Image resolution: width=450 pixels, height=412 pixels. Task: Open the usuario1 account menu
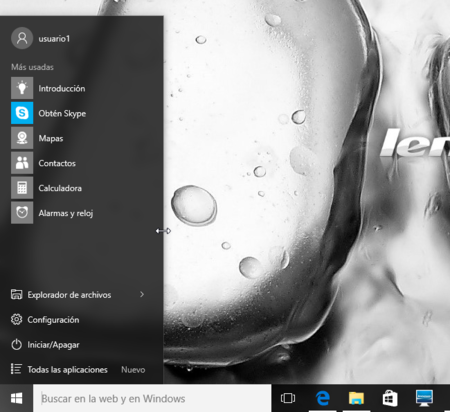41,38
